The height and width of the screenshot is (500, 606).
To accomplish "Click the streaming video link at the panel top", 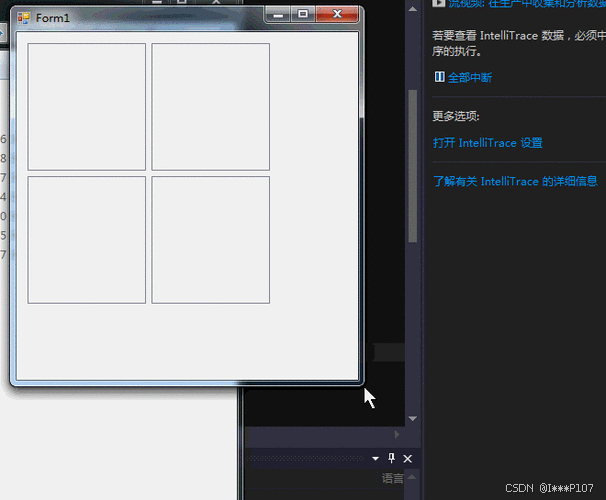I will 527,4.
